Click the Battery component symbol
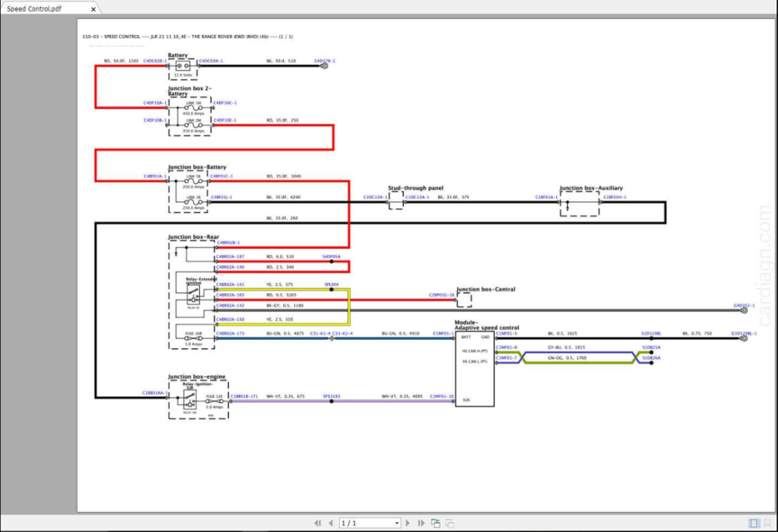The image size is (778, 532). point(183,67)
